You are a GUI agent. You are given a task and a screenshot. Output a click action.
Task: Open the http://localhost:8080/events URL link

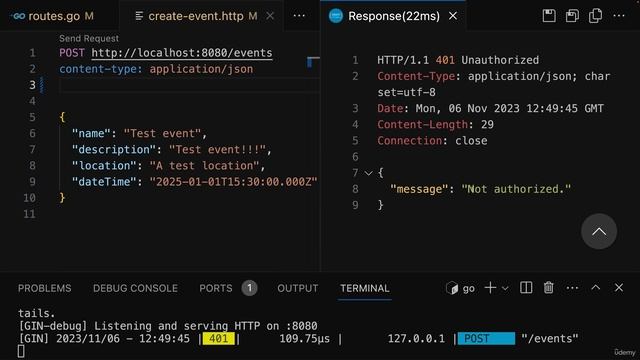pyautogui.click(x=182, y=53)
